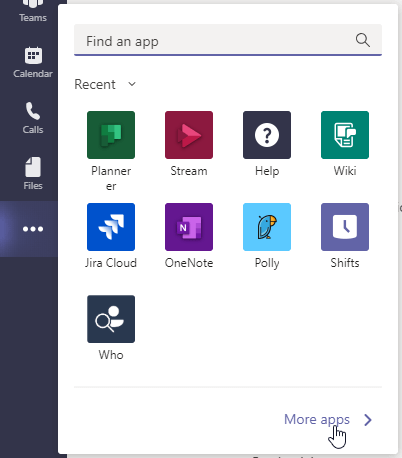Open the OneNote app
The image size is (402, 458).
[189, 227]
